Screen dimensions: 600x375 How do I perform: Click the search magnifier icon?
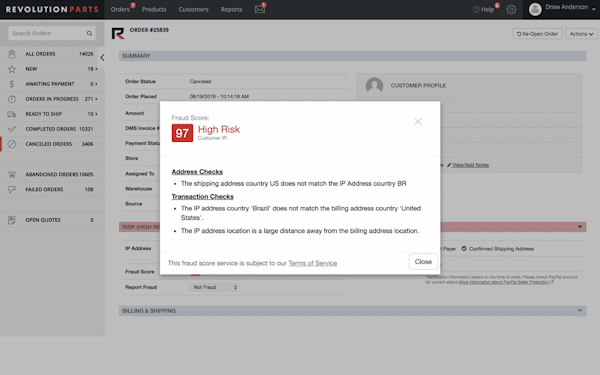coord(89,33)
